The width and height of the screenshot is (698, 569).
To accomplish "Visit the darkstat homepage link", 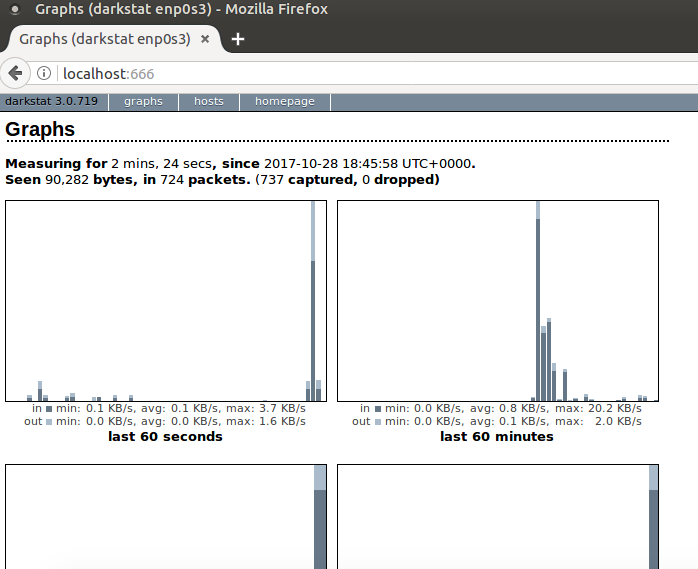I will tap(285, 101).
